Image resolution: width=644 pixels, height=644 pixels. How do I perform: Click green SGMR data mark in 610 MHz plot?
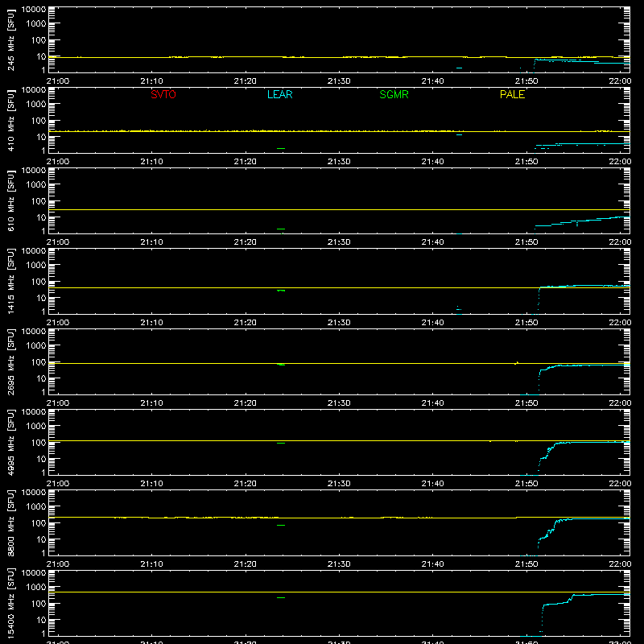coord(281,229)
